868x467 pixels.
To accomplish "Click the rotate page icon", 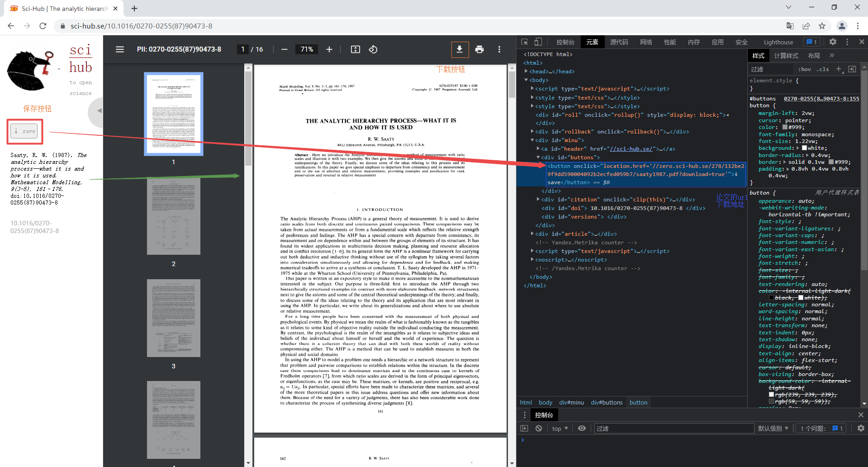I will (x=373, y=49).
